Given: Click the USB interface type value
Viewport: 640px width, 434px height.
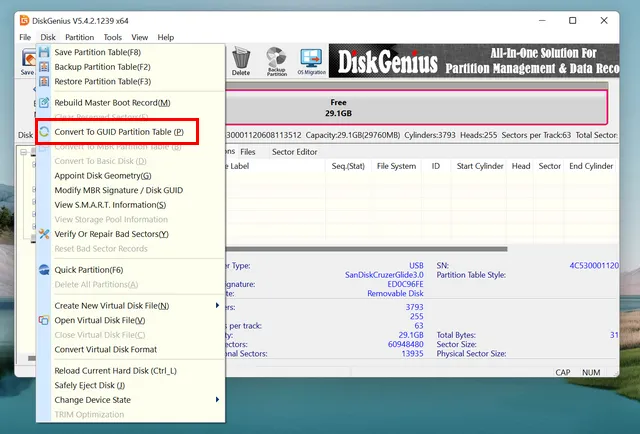Looking at the screenshot, I should coord(416,265).
